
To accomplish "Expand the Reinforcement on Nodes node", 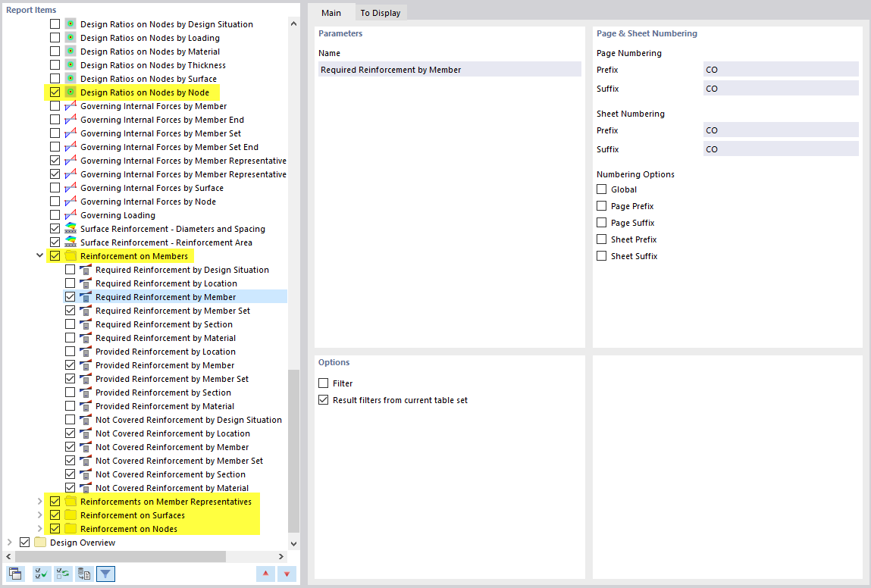I will (39, 529).
